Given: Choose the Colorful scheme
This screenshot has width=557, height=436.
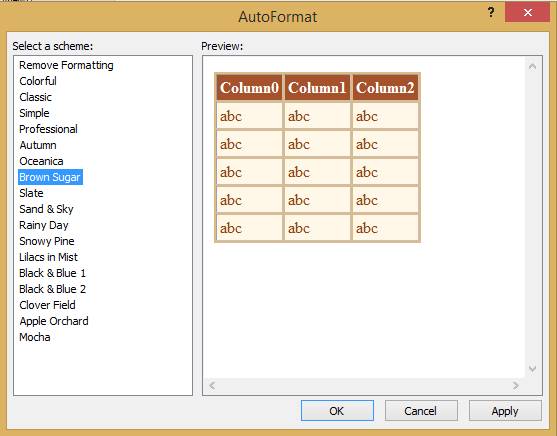Looking at the screenshot, I should coord(38,81).
